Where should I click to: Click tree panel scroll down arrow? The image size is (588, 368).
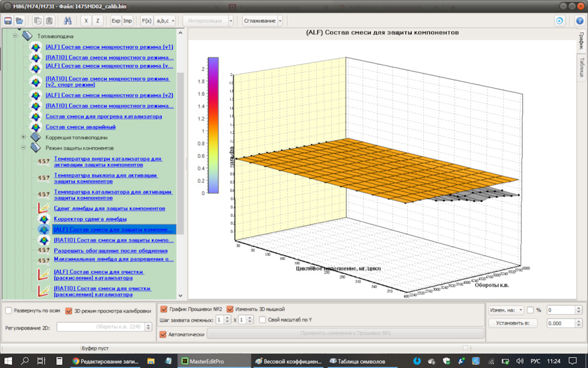tap(180, 296)
